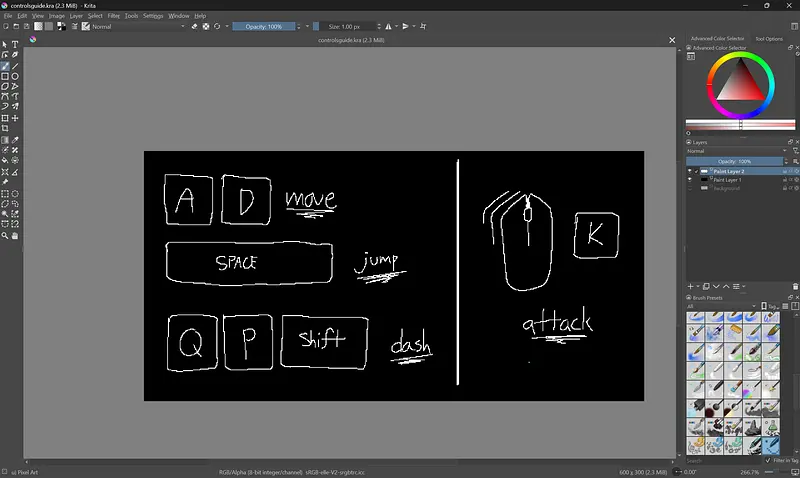Click the add new layer plus icon
This screenshot has width=800, height=478.
[x=692, y=286]
